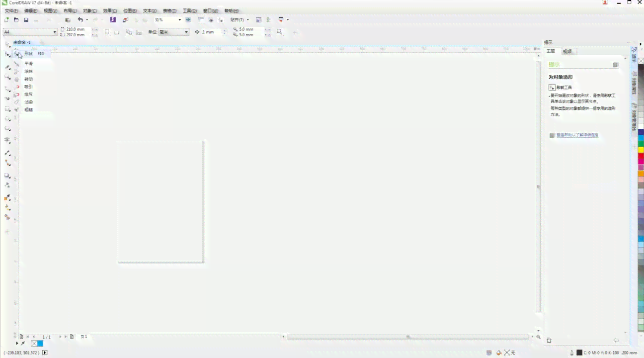Switch to the 页1 page tab
The height and width of the screenshot is (358, 644).
coord(84,337)
